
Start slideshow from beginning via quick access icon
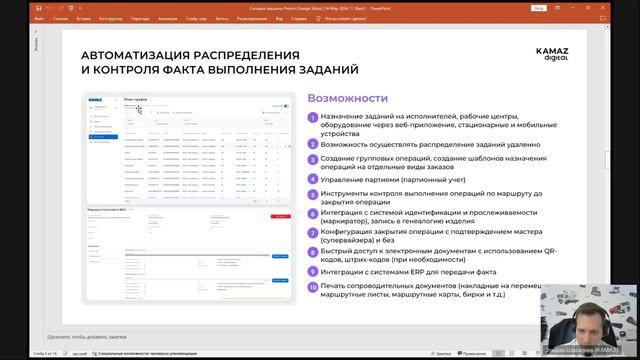click(71, 8)
